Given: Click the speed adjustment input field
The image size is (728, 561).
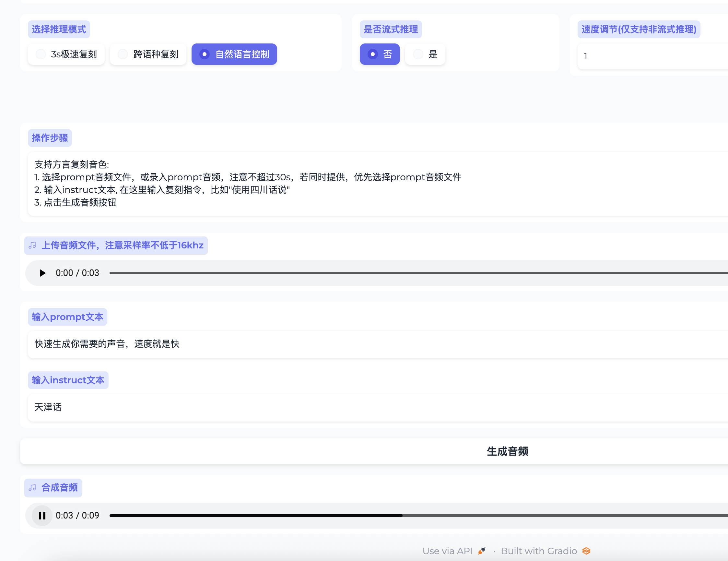Looking at the screenshot, I should 653,56.
